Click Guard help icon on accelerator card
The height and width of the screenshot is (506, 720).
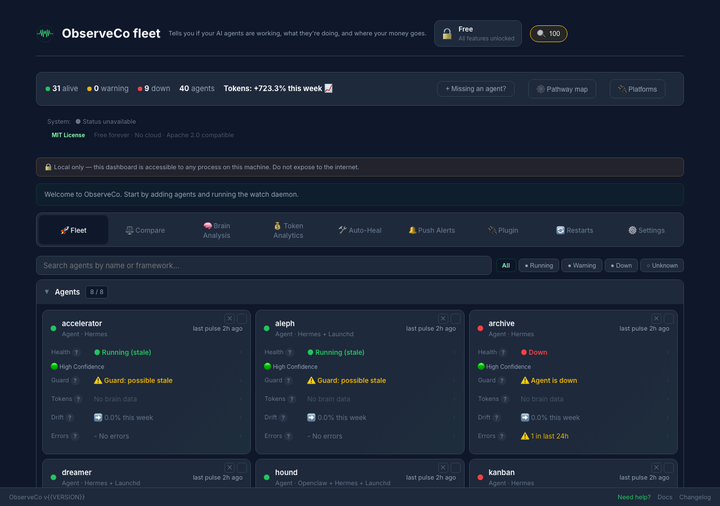pos(75,380)
